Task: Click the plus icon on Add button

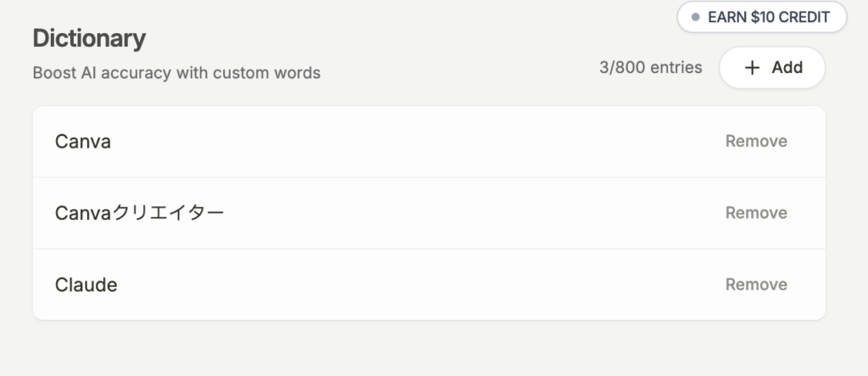Action: 752,68
